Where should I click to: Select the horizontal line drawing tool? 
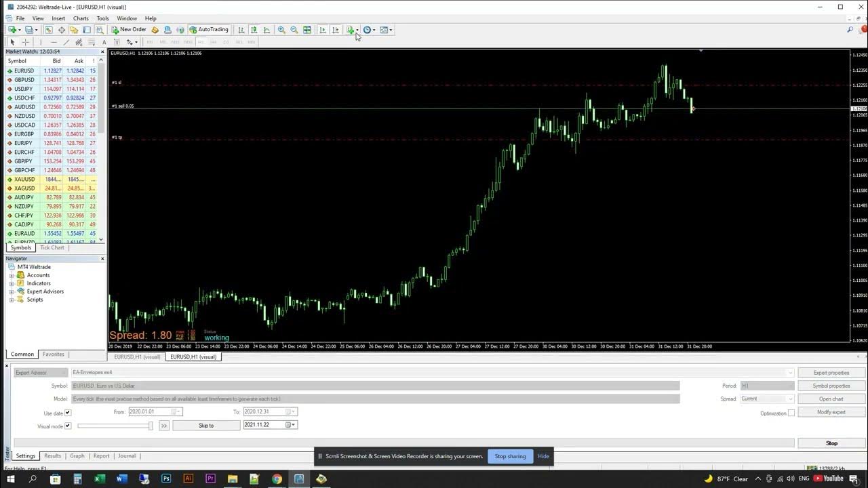pyautogui.click(x=54, y=42)
